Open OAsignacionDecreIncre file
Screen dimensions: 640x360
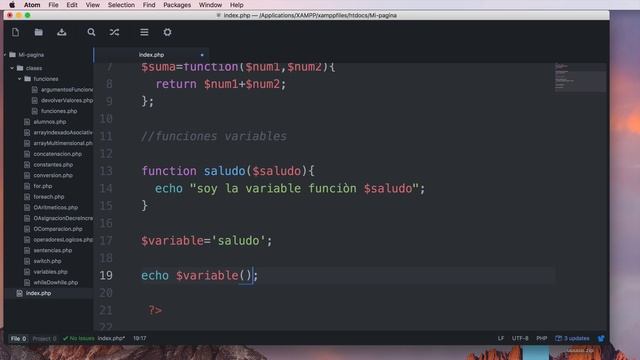coord(63,218)
